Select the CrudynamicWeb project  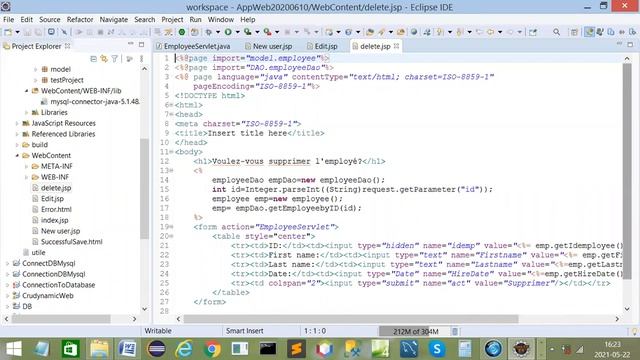48,296
